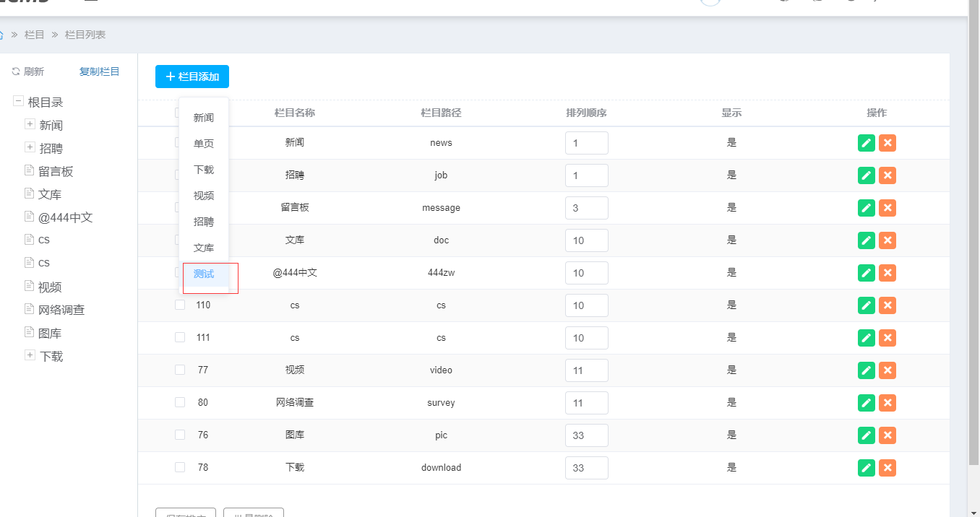Mark the checkbox for row ID 78
Screen dimensions: 980x517
click(x=180, y=467)
